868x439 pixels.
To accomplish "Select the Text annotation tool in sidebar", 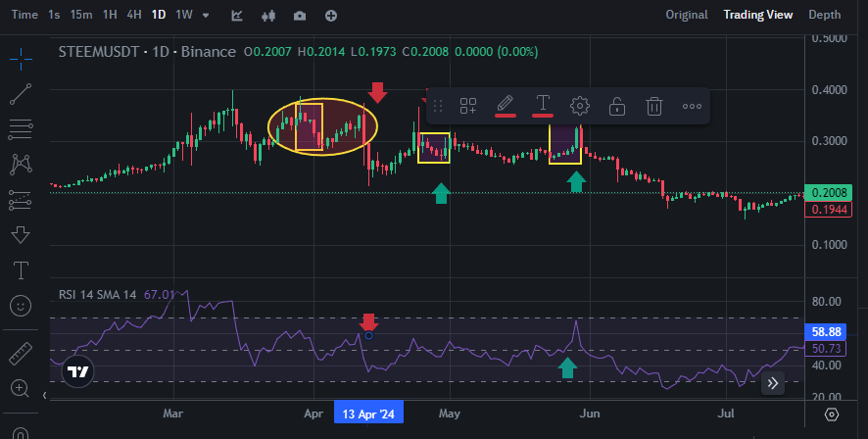I will tap(21, 270).
